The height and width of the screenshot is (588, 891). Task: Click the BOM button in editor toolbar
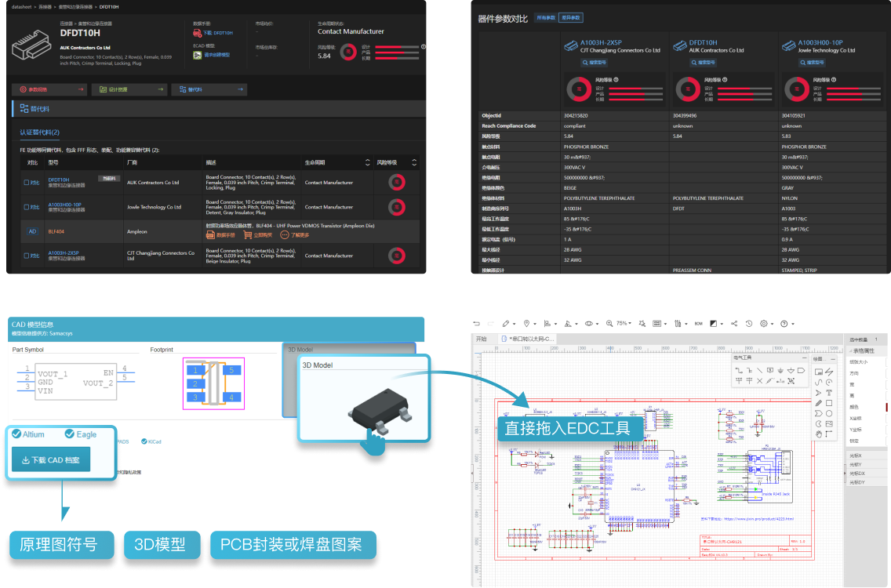click(698, 324)
